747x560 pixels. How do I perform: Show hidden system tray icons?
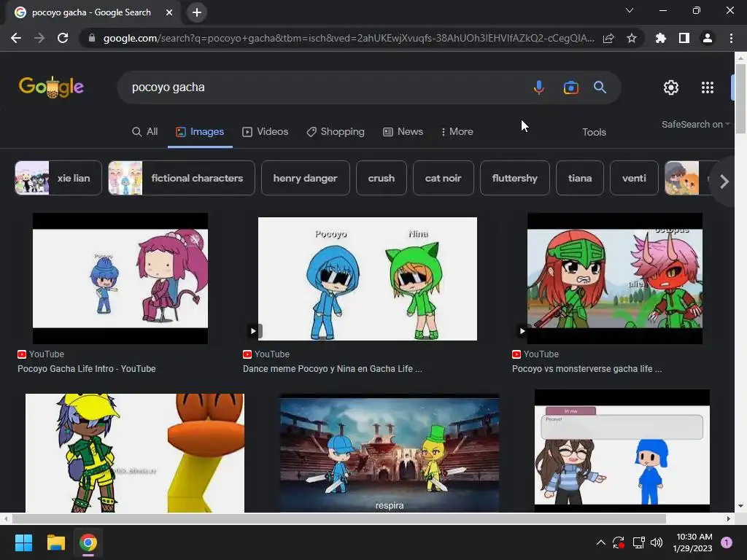(x=601, y=542)
